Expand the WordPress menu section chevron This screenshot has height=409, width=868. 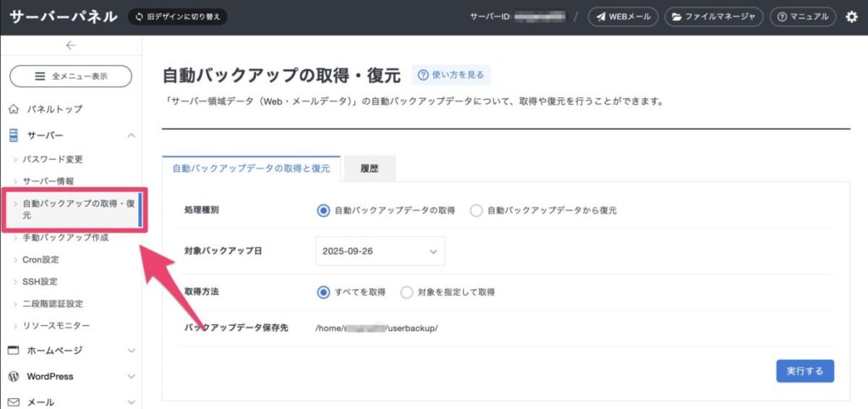(131, 376)
